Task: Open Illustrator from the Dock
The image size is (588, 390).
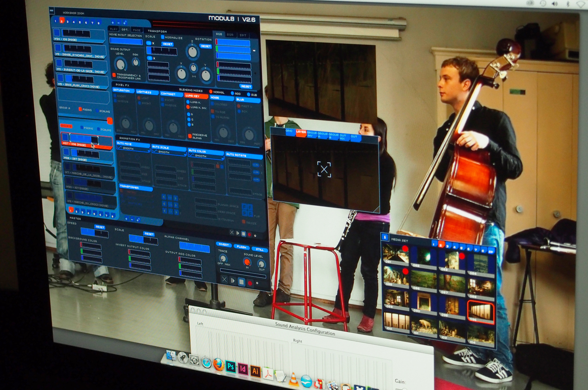Action: pos(255,371)
